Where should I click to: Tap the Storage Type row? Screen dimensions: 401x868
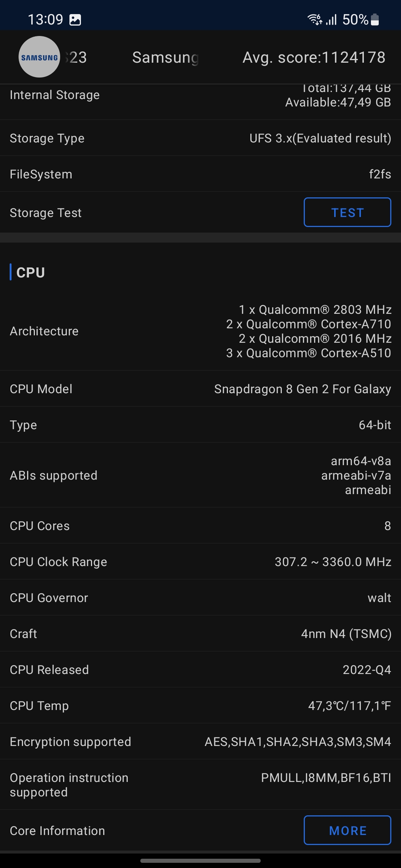pyautogui.click(x=200, y=138)
